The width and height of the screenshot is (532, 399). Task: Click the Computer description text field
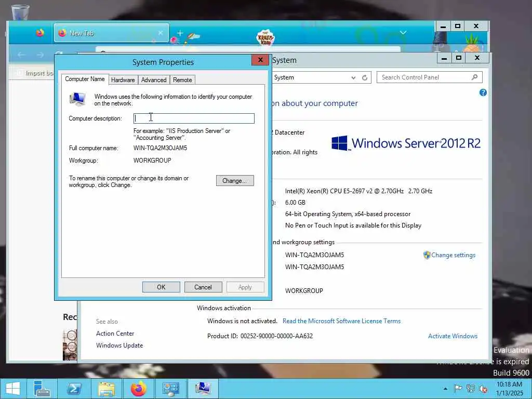pyautogui.click(x=194, y=118)
